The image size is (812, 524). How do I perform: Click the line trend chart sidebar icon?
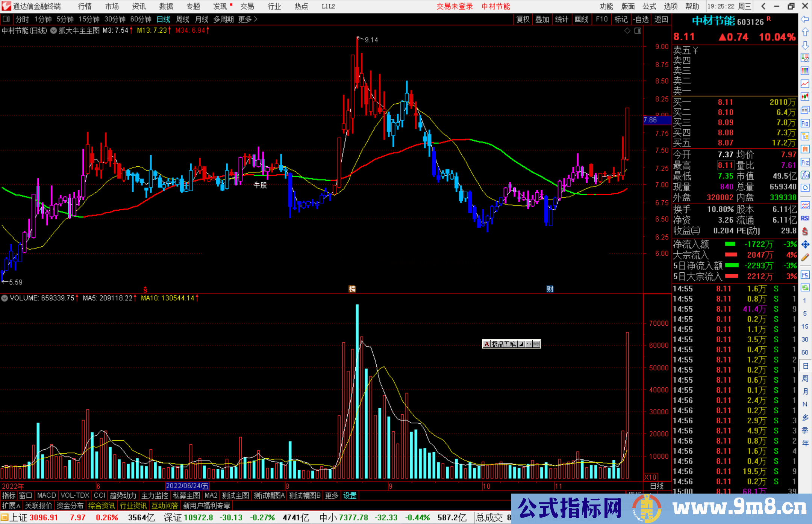point(805,84)
